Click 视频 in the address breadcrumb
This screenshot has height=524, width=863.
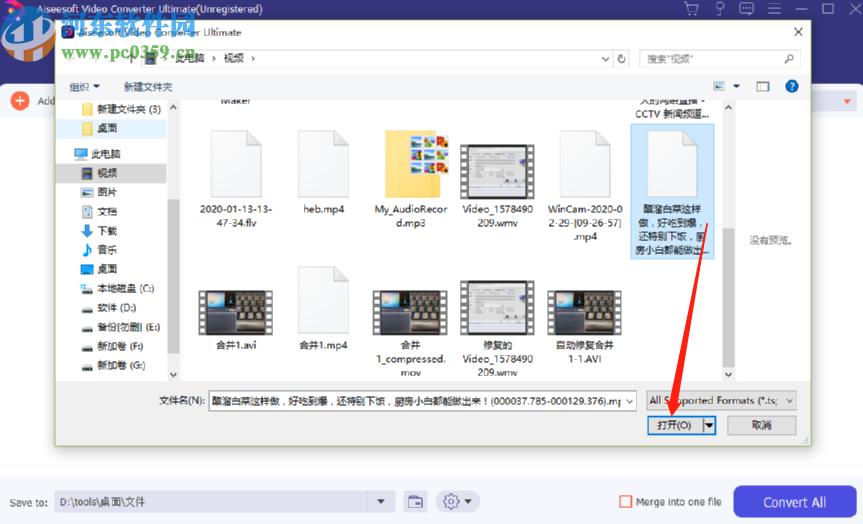pos(233,58)
